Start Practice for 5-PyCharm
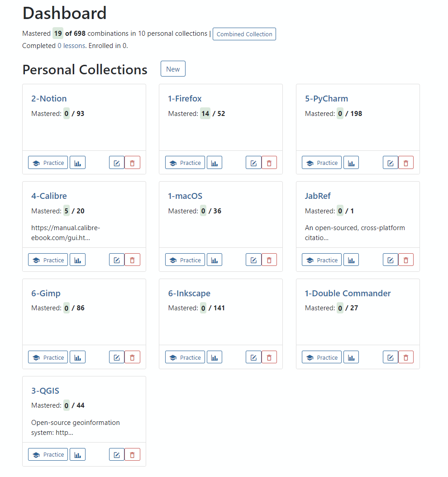Viewport: 448px width, 477px height. [x=322, y=163]
